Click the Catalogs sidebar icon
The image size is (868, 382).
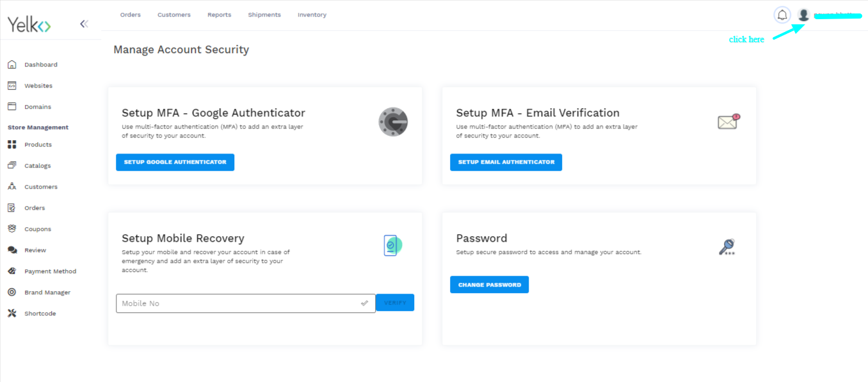12,166
